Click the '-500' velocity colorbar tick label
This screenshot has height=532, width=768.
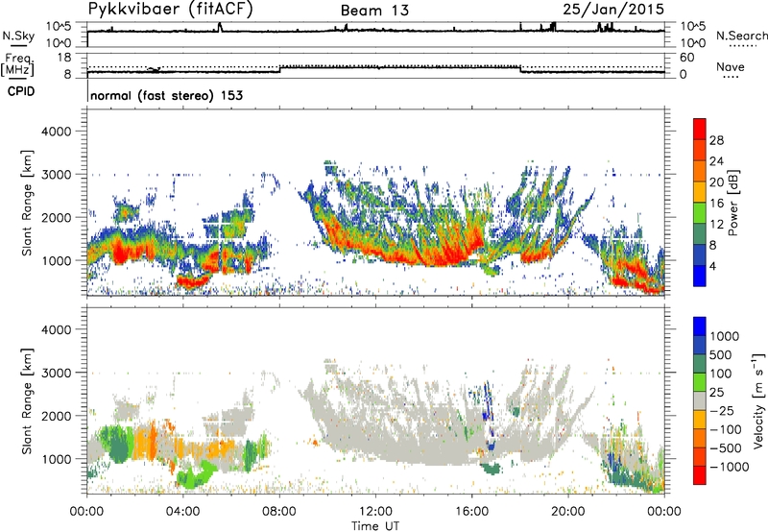pyautogui.click(x=726, y=447)
